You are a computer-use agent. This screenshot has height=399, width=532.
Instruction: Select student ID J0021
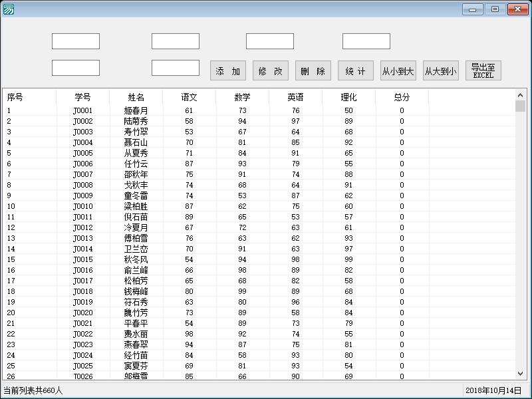[x=82, y=323]
